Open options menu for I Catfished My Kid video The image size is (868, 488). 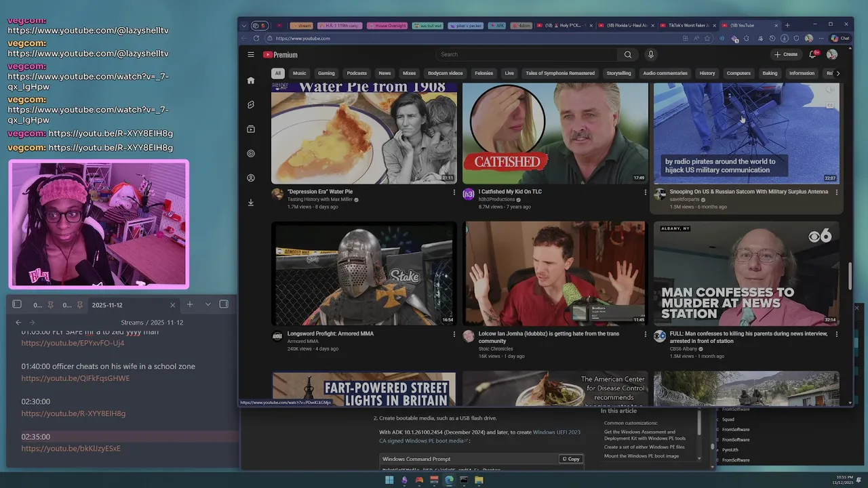click(645, 192)
